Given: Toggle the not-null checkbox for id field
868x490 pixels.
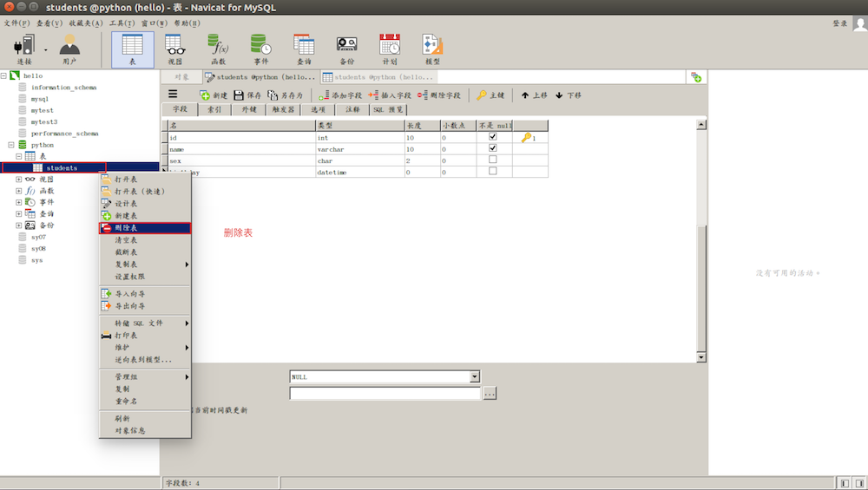Looking at the screenshot, I should [x=493, y=137].
